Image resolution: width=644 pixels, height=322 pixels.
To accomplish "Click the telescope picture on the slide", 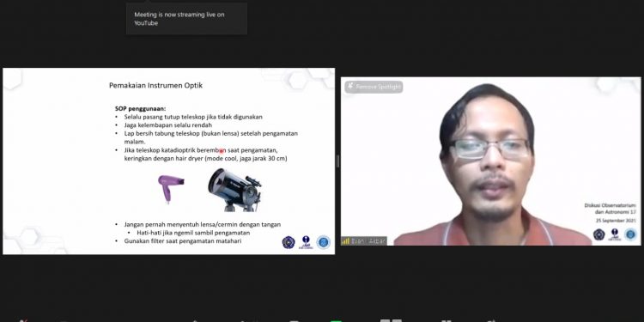I will click(x=234, y=190).
